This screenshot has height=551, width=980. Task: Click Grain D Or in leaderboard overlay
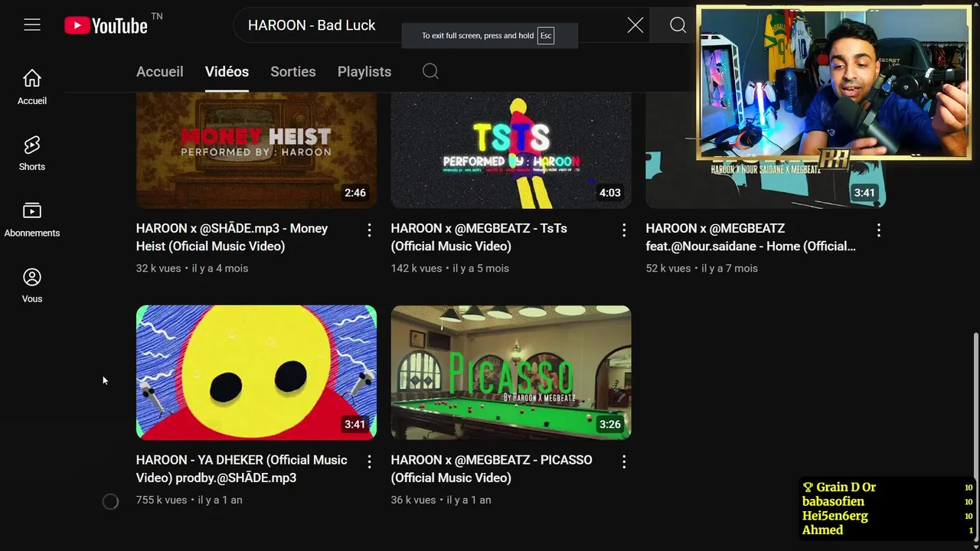(x=846, y=487)
